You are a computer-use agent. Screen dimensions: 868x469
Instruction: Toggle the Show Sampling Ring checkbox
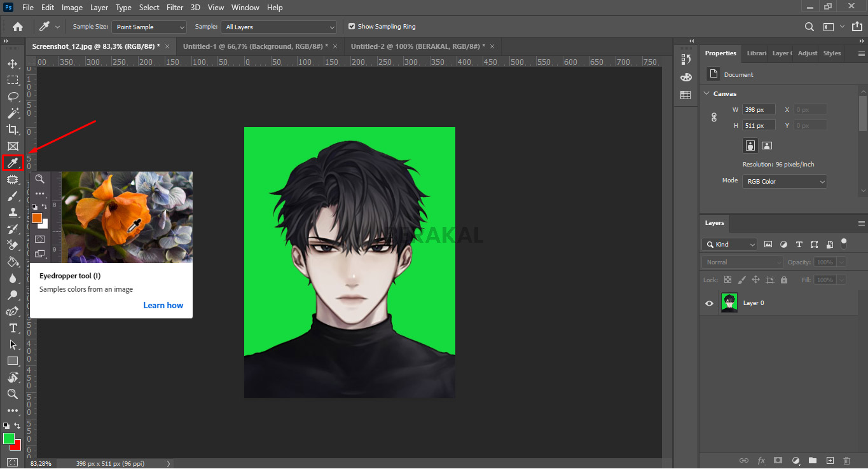pyautogui.click(x=352, y=27)
